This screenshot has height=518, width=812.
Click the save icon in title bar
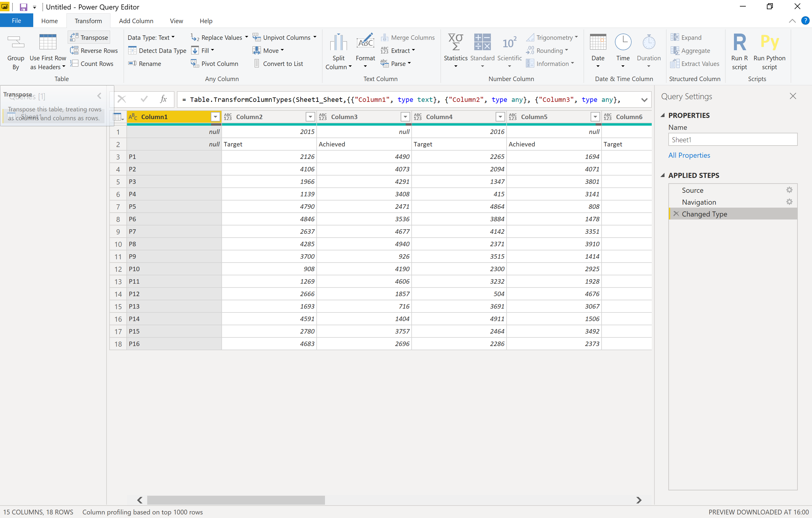pos(23,7)
